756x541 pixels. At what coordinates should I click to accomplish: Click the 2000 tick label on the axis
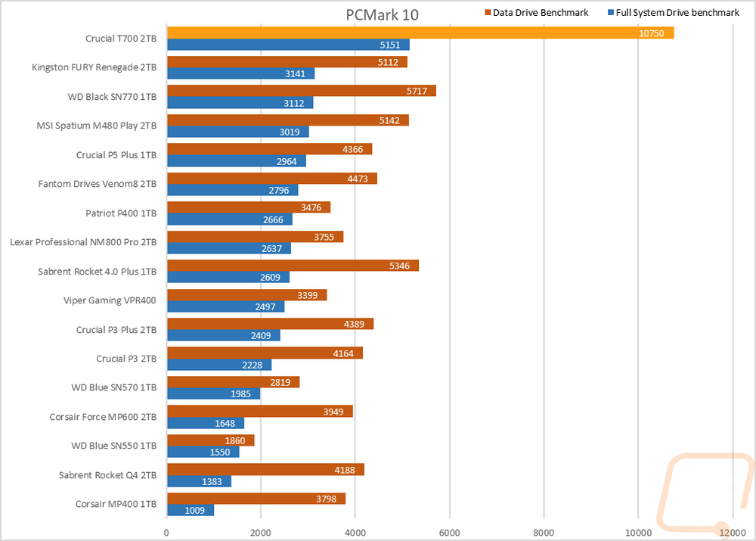click(261, 533)
